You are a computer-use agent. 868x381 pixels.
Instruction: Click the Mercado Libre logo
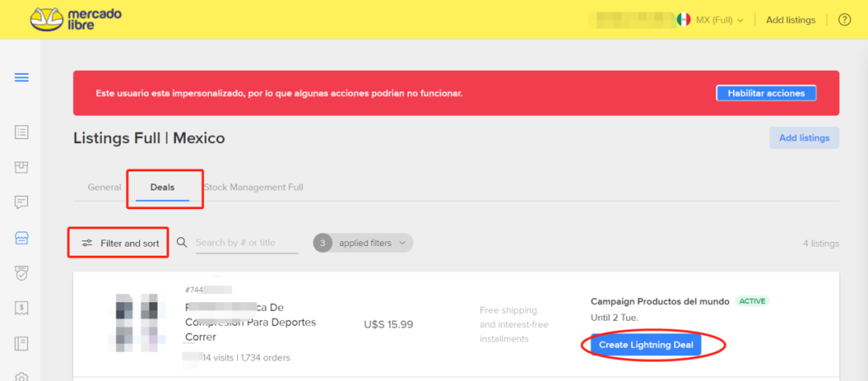coord(76,19)
